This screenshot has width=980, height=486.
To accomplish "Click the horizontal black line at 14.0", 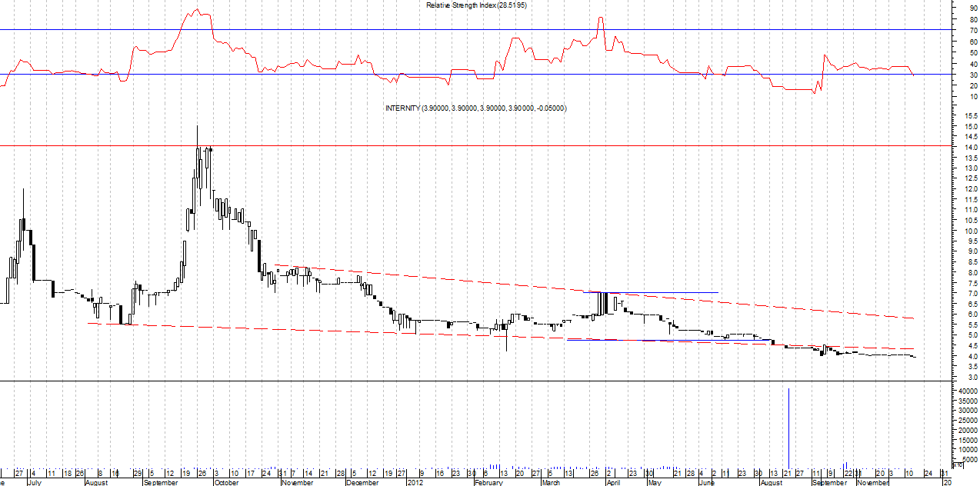I will pyautogui.click(x=462, y=145).
